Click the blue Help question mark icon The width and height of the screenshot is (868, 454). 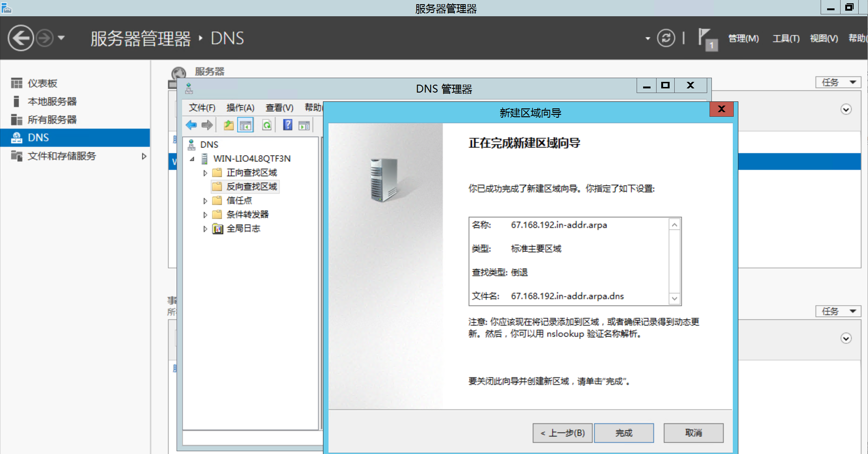tap(288, 125)
